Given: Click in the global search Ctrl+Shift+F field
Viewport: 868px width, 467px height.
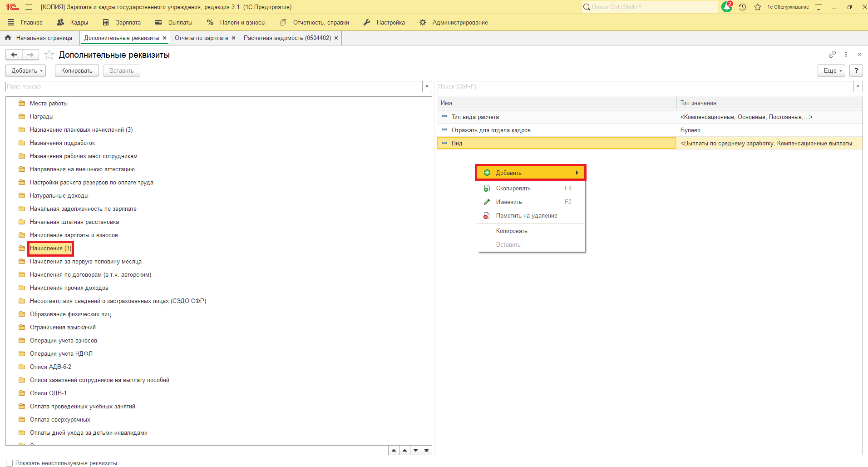Looking at the screenshot, I should coord(650,7).
